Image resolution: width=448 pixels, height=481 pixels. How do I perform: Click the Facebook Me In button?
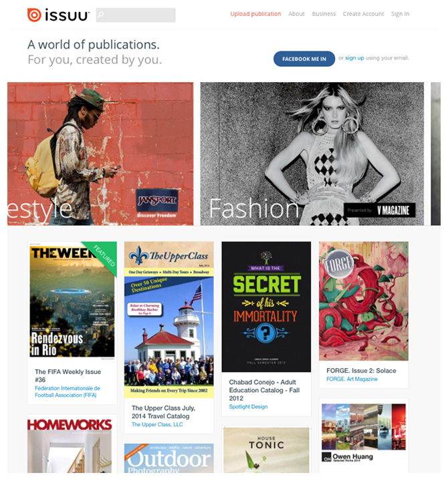[304, 59]
